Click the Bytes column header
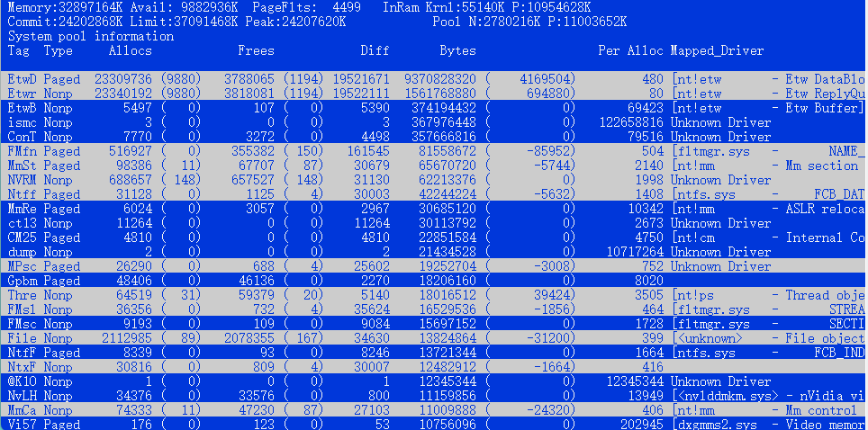The width and height of the screenshot is (868, 430). pyautogui.click(x=457, y=51)
